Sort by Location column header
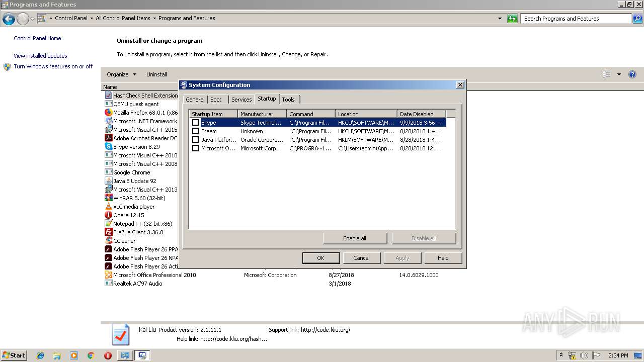 pos(366,114)
